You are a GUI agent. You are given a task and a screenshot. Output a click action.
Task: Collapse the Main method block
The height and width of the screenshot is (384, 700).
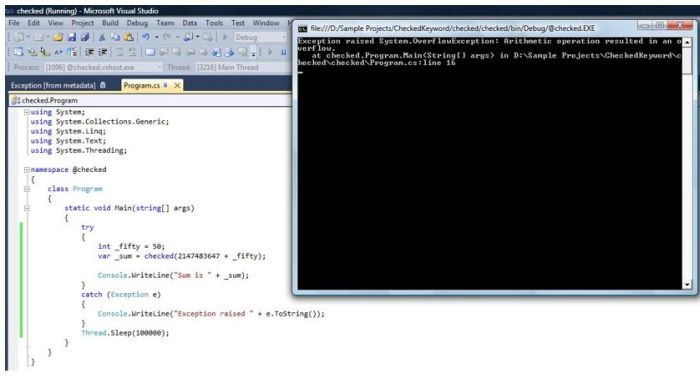(x=27, y=208)
